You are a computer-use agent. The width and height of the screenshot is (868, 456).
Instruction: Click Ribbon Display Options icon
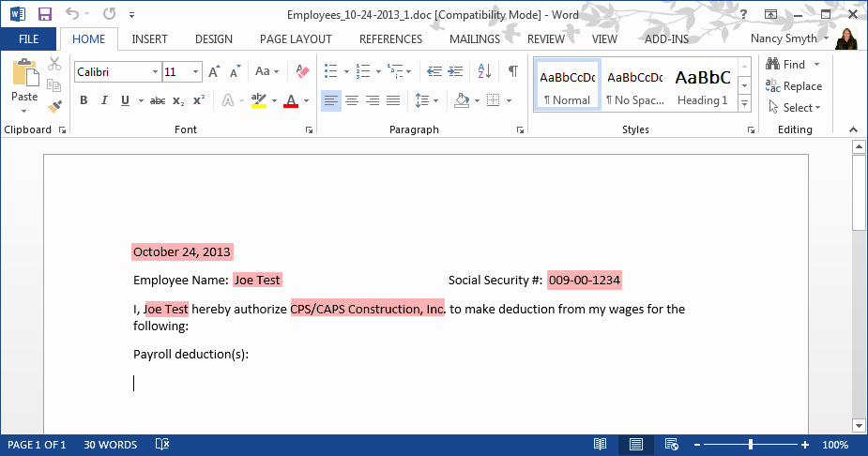point(770,14)
